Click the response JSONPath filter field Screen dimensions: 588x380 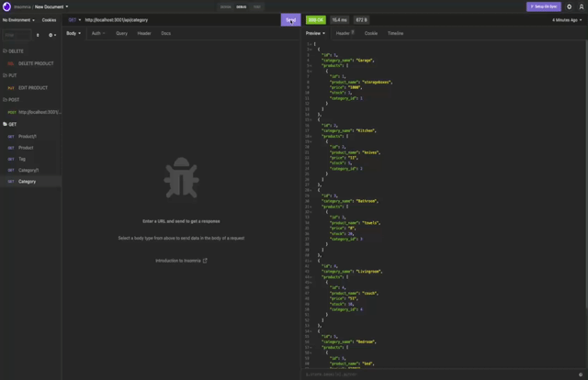click(x=439, y=374)
